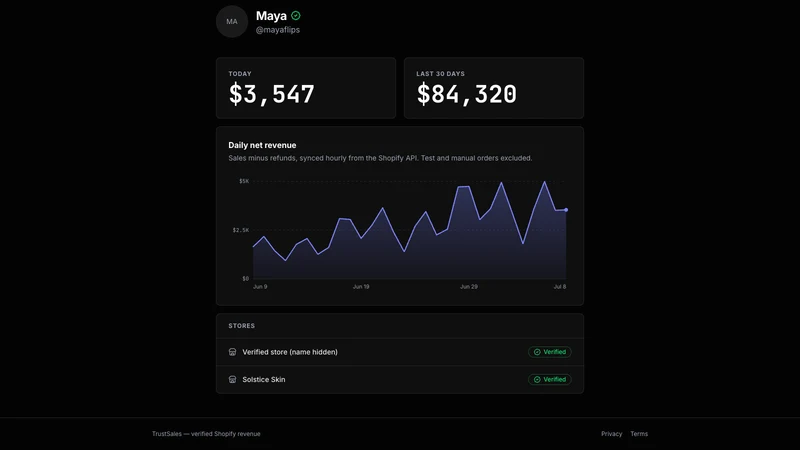Click the Daily net revenue heading
This screenshot has height=450, width=800.
point(262,145)
